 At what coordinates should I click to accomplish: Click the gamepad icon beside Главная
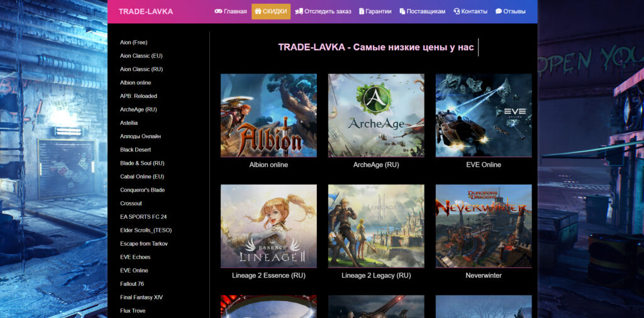[x=218, y=11]
